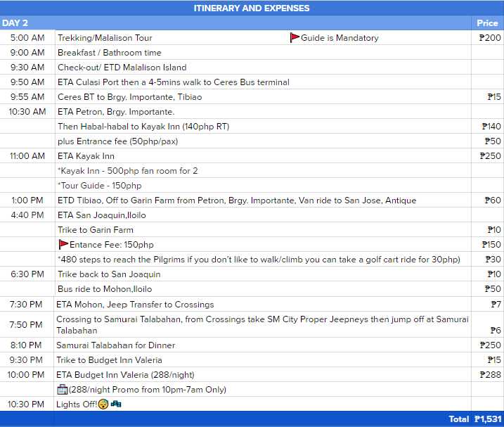Click the ₱250 price in the Kayak Inn row

tap(488, 156)
